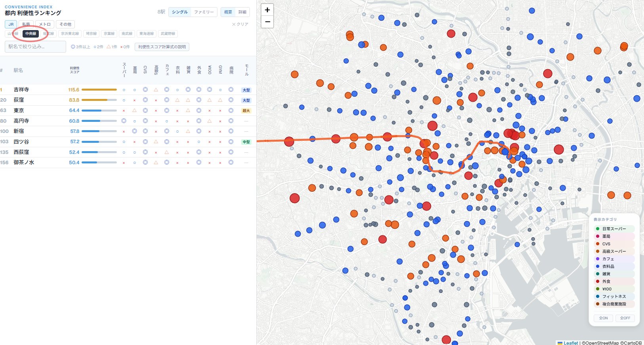This screenshot has width=644, height=345.
Task: Filter by the 武蔵野線 line chip
Action: point(168,34)
